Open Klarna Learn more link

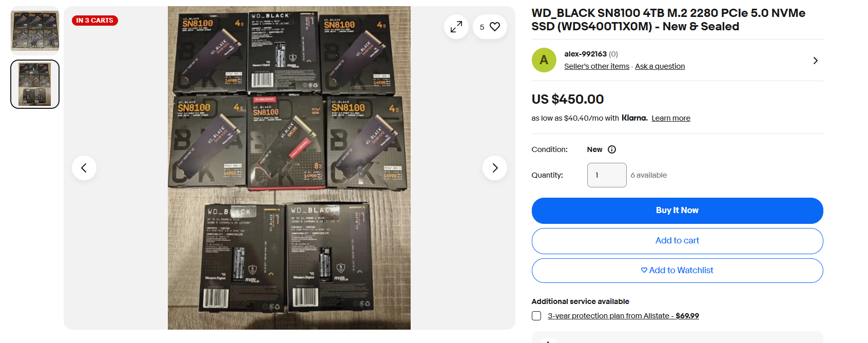671,118
